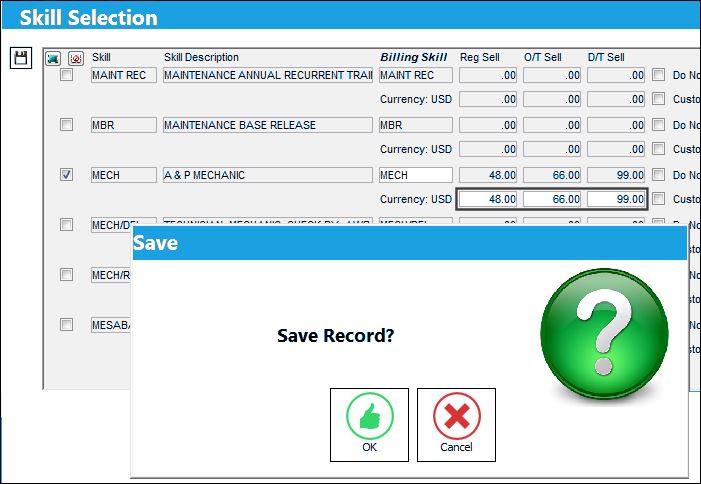Check the MAINT REC skill checkbox

coord(67,75)
